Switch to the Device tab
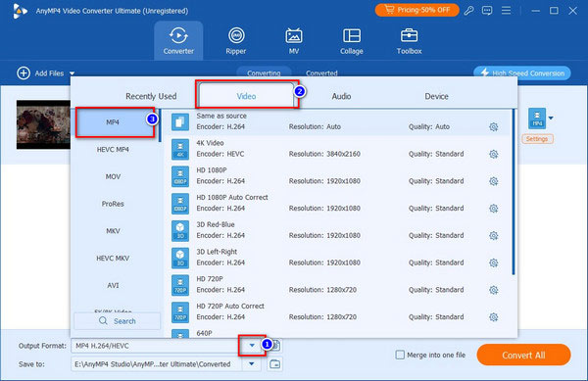Viewport: 588px width, 381px height. click(436, 96)
